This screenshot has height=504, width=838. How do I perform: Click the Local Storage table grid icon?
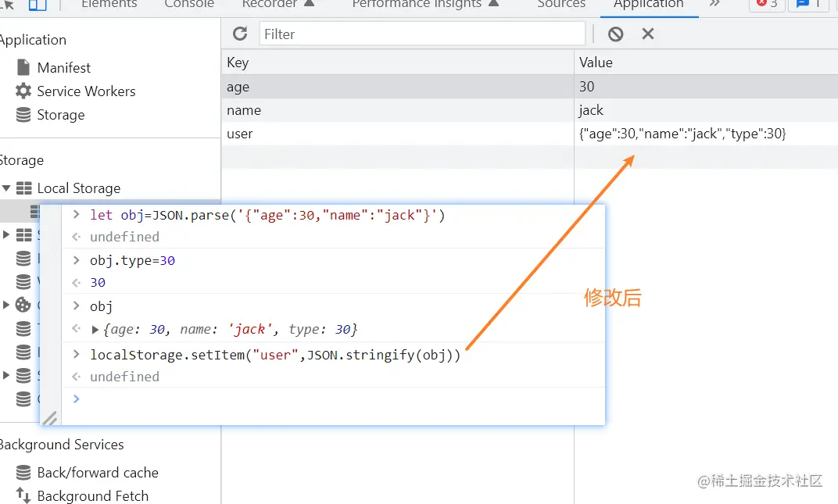(x=23, y=188)
